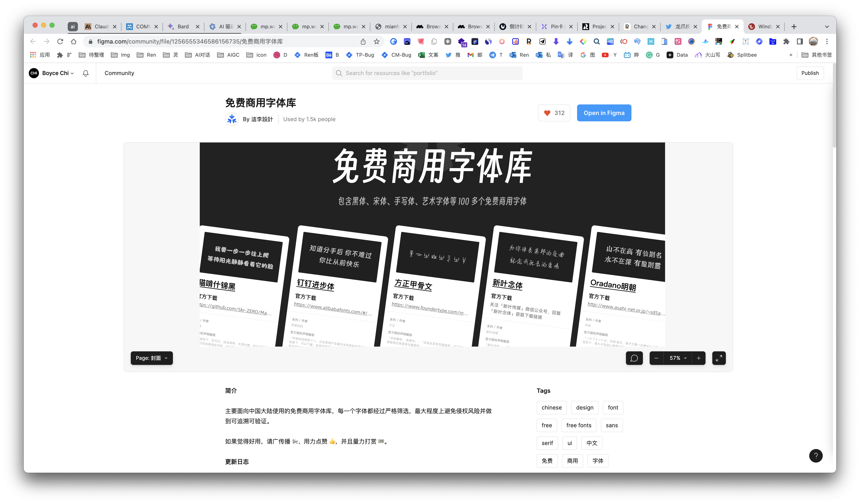
Task: Like the file with heart button
Action: (x=554, y=113)
